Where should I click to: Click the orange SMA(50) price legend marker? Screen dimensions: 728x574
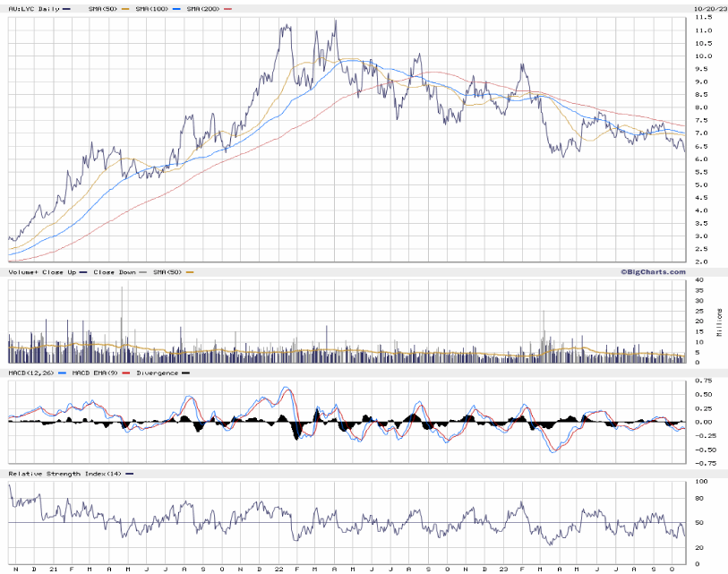coord(123,9)
